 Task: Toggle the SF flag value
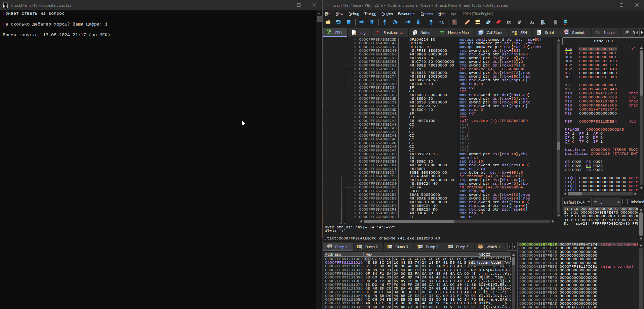[x=587, y=138]
